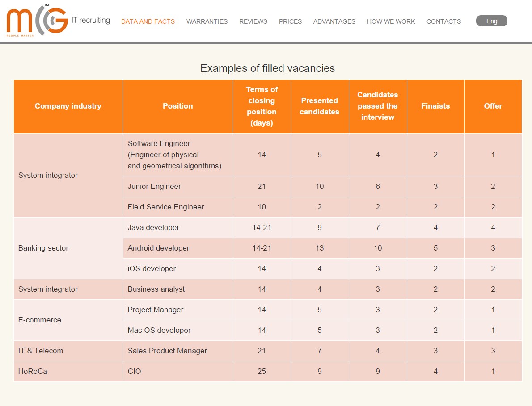Viewport: 532px width, 406px height.
Task: Click the HoReCa industry cell
Action: (33, 371)
